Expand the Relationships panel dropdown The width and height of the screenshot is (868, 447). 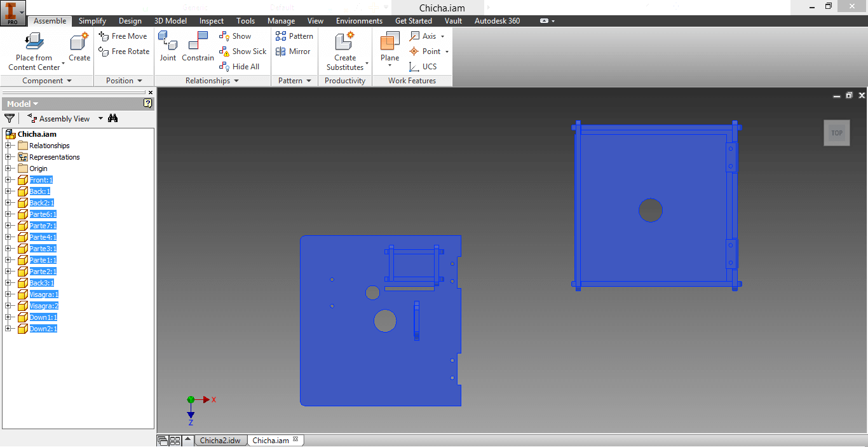236,81
